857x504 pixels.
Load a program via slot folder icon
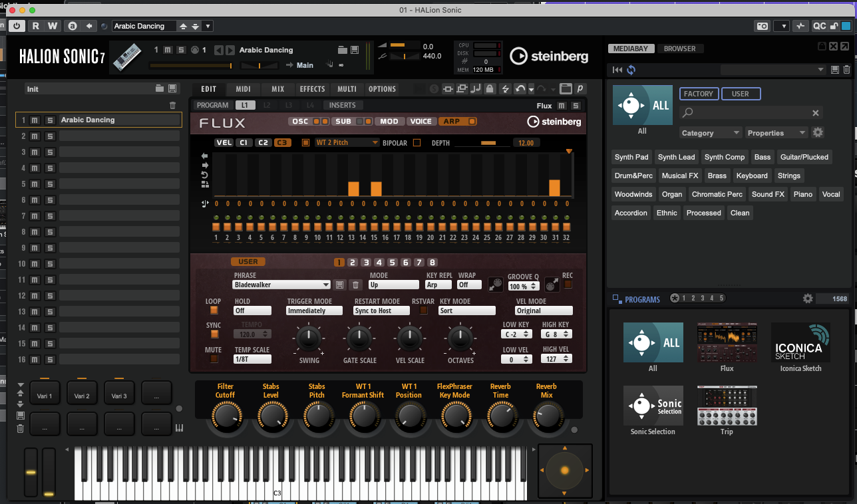click(343, 50)
